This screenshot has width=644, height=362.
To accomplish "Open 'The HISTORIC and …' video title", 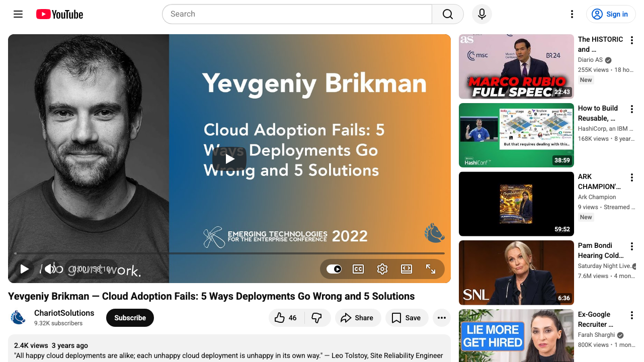I will coord(601,44).
